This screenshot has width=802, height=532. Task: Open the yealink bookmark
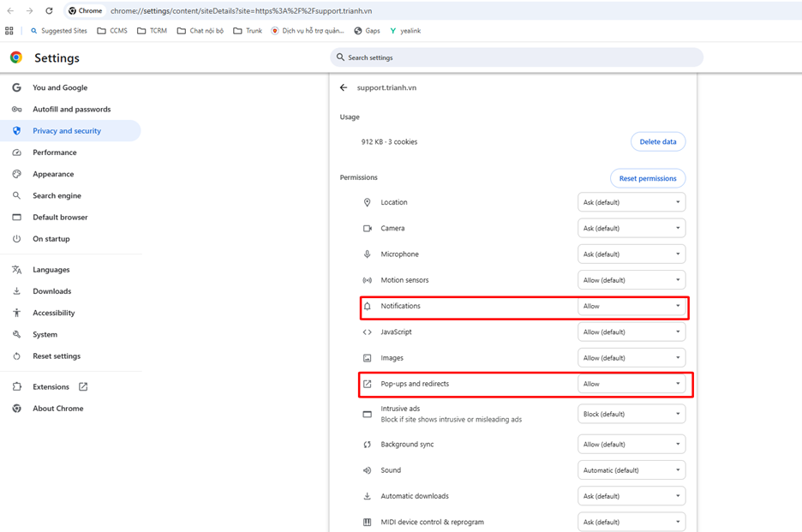(405, 31)
